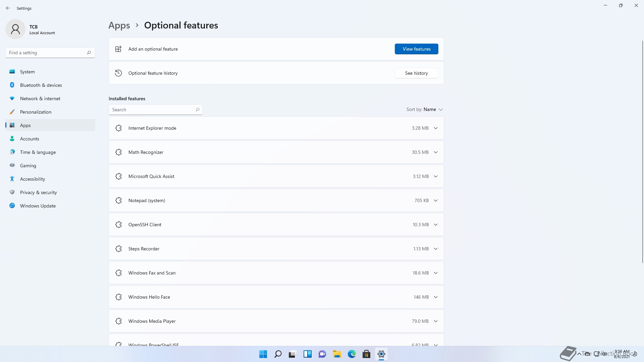Click the magnifier in Find a setting
Viewport: 644px width, 362px height.
click(89, 53)
